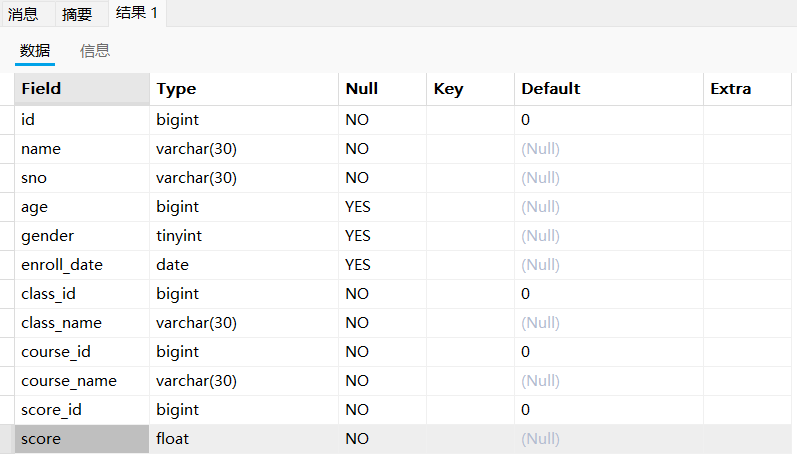
Task: Select the score field cell
Action: click(x=82, y=439)
